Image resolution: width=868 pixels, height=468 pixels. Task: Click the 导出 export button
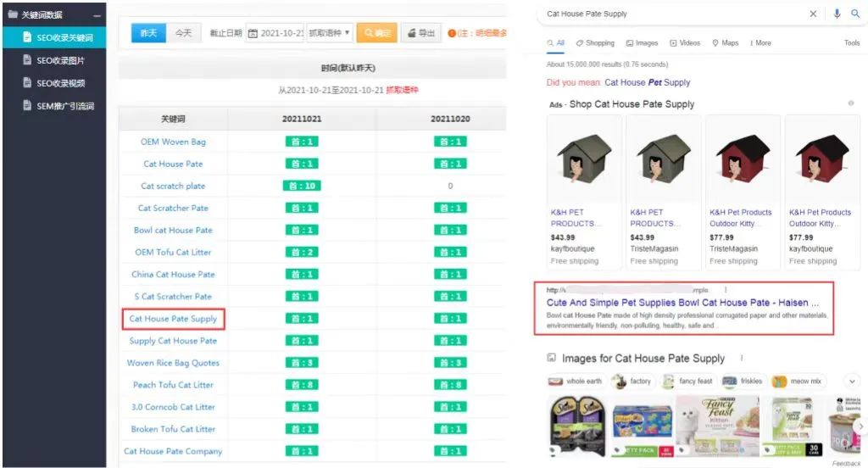tap(421, 33)
